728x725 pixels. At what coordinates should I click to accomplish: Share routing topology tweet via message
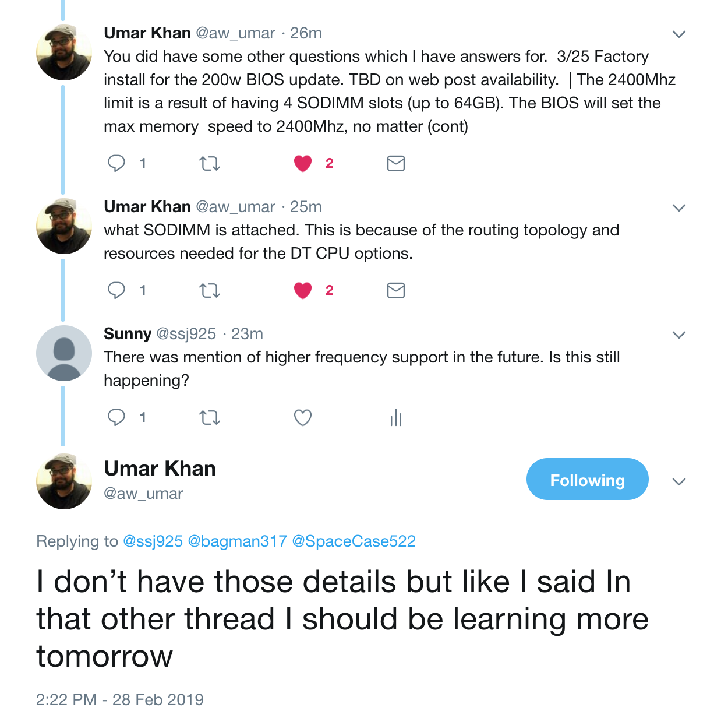(396, 290)
